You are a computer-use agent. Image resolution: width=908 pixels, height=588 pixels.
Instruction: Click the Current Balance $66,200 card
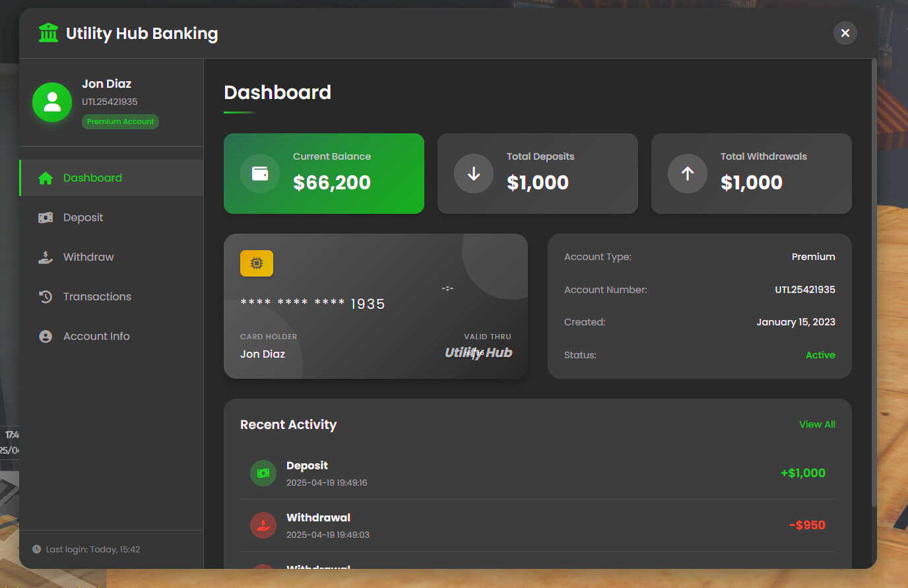324,174
